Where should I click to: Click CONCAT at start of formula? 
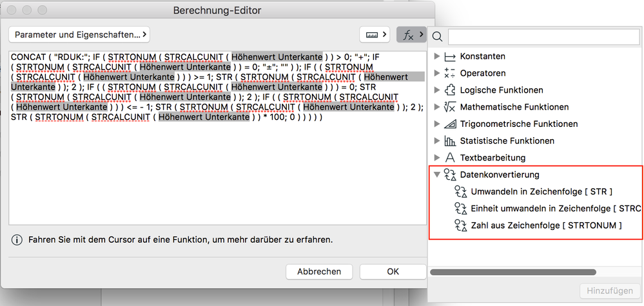tap(26, 57)
